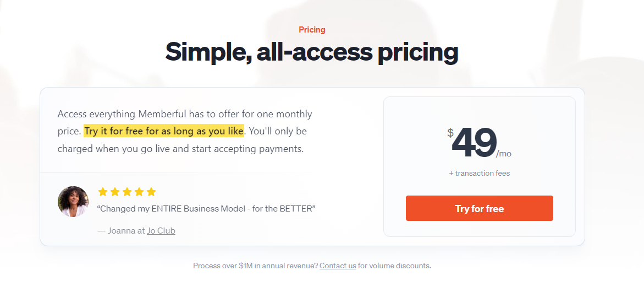Click the third gold star

[x=127, y=192]
